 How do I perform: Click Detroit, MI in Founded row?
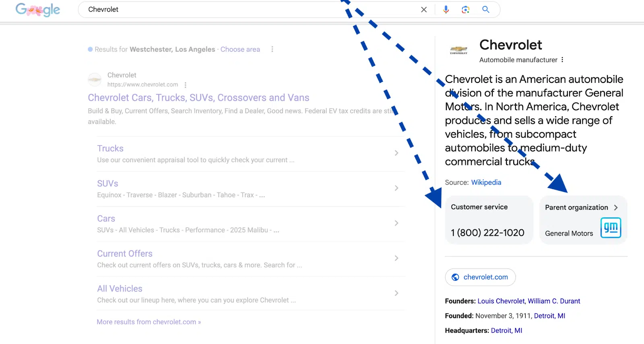click(x=549, y=316)
